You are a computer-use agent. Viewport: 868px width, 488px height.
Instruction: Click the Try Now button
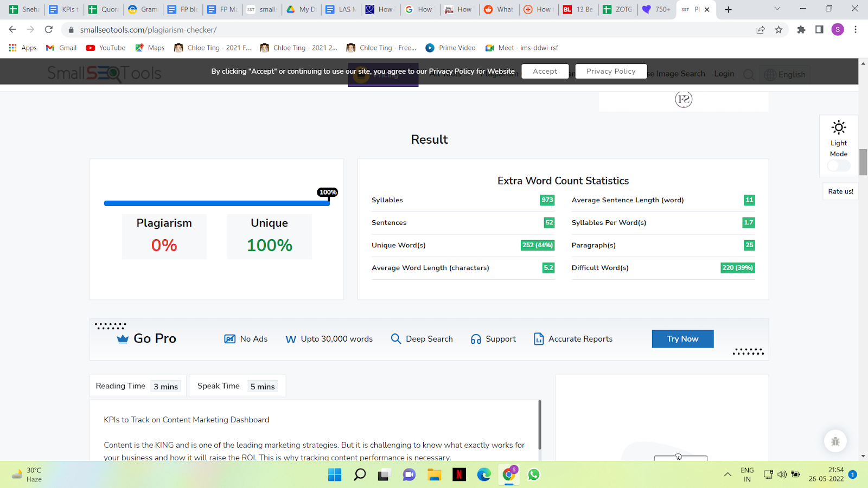point(682,339)
